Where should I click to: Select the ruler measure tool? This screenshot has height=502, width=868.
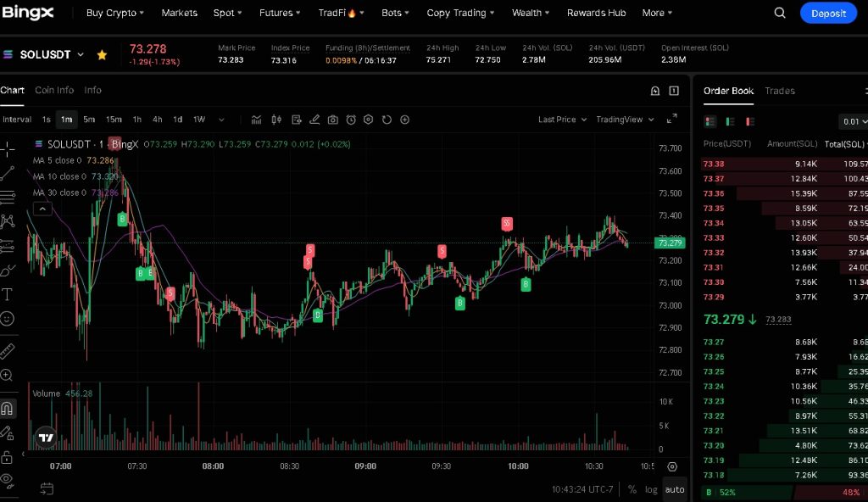(7, 351)
